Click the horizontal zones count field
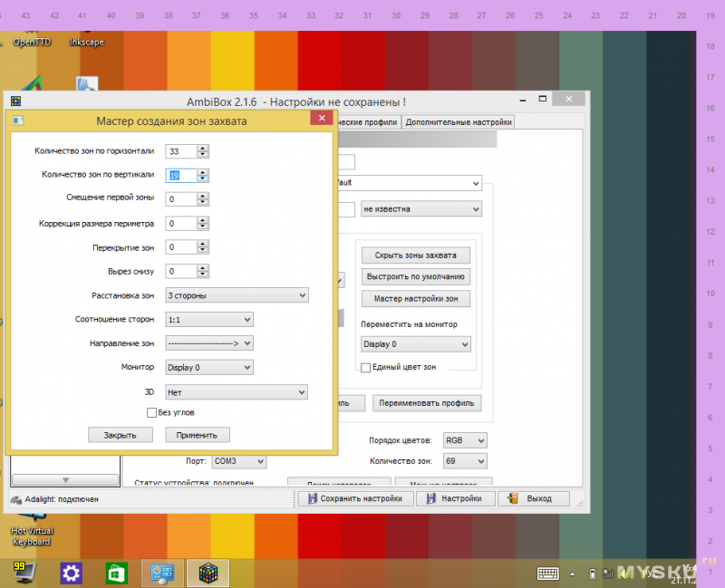Screen dimensions: 725x588 tap(181, 151)
